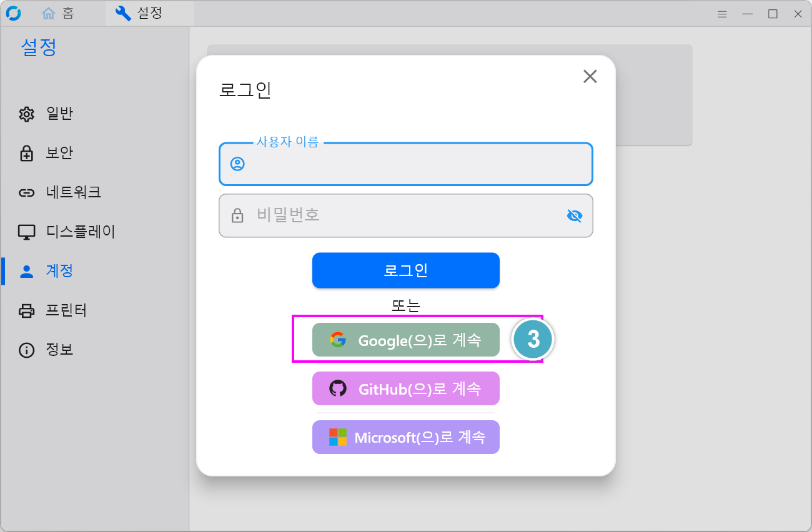This screenshot has width=812, height=532.
Task: Click the lock-plus icon next to 보안
Action: pos(26,154)
